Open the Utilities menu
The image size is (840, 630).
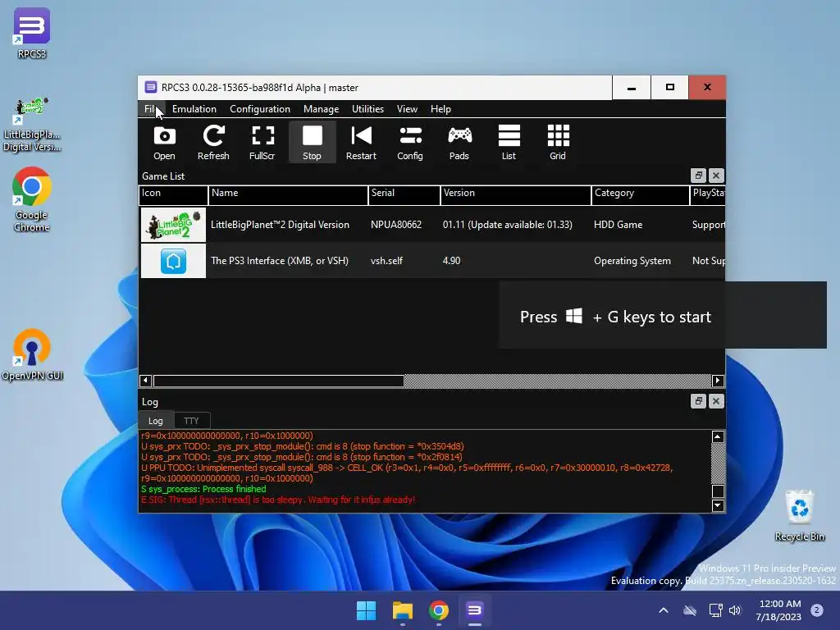click(367, 109)
